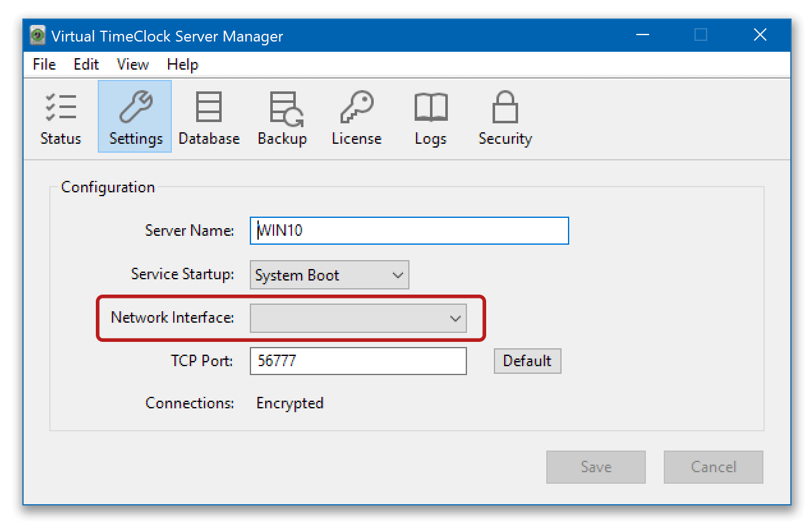The width and height of the screenshot is (812, 524).
Task: Open the Database panel
Action: point(209,116)
